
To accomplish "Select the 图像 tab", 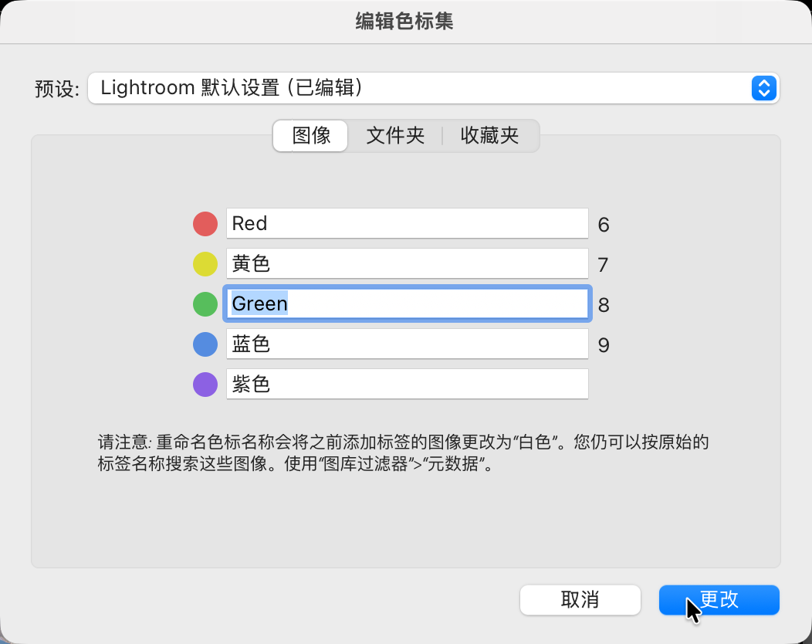I will 310,135.
